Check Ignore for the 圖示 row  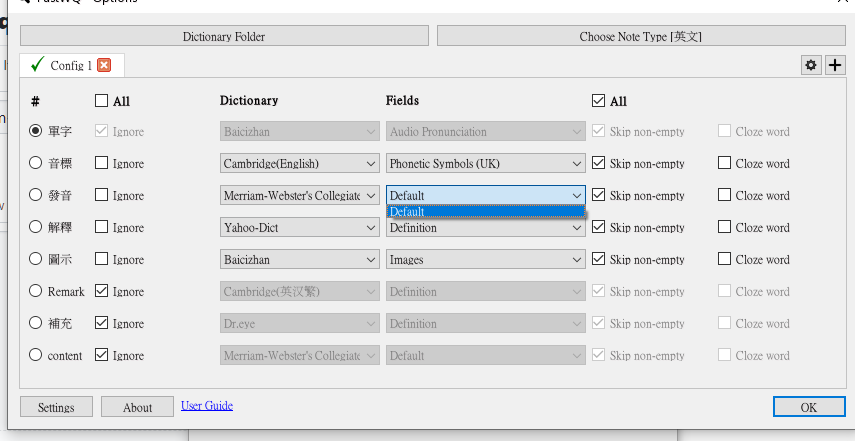pyautogui.click(x=101, y=258)
